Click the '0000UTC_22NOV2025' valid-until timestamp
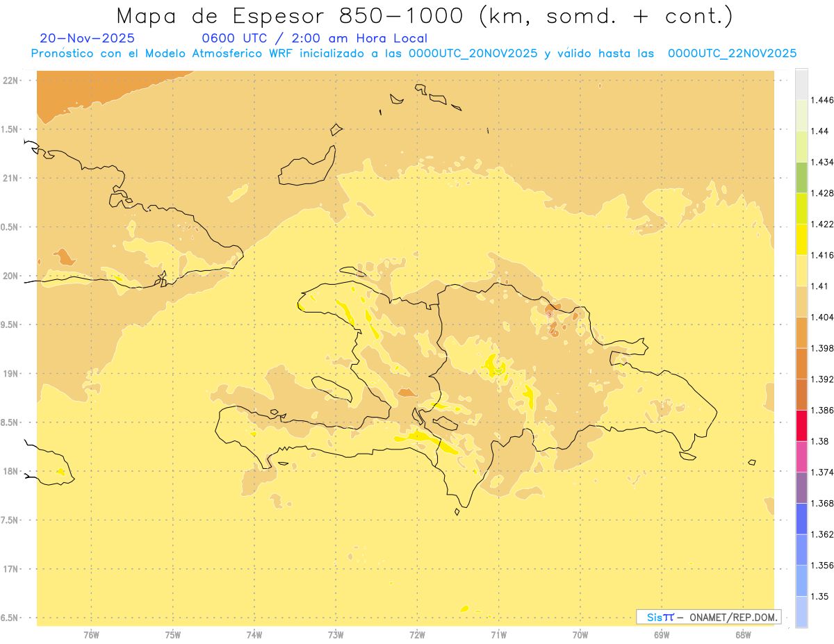834x644 pixels. [x=732, y=53]
